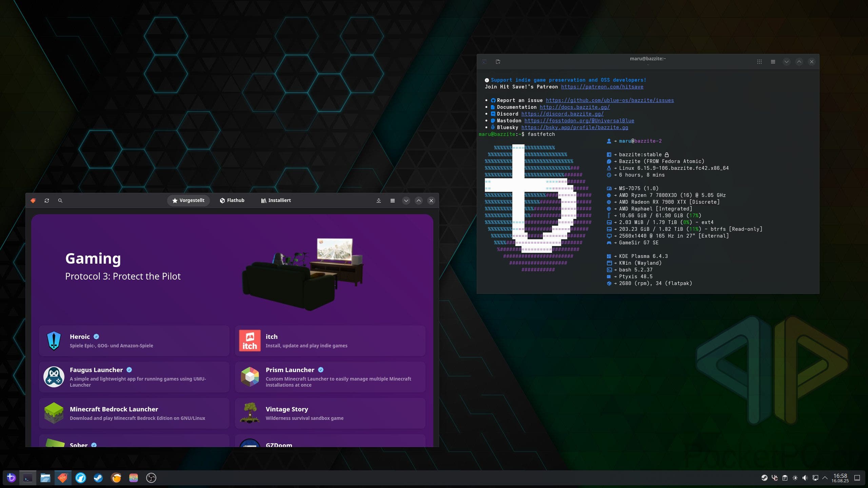Open a new terminal tab in Ptyxis

tap(498, 62)
